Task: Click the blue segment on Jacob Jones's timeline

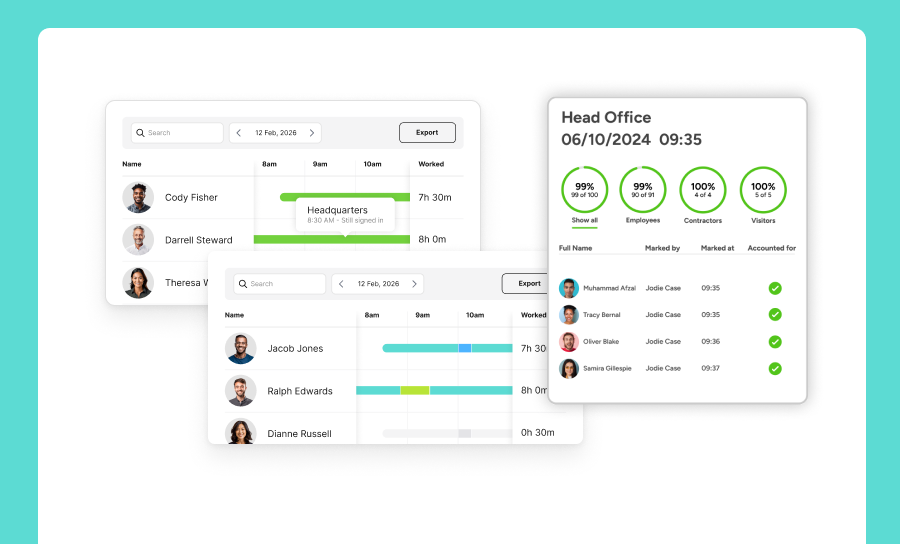Action: coord(465,348)
